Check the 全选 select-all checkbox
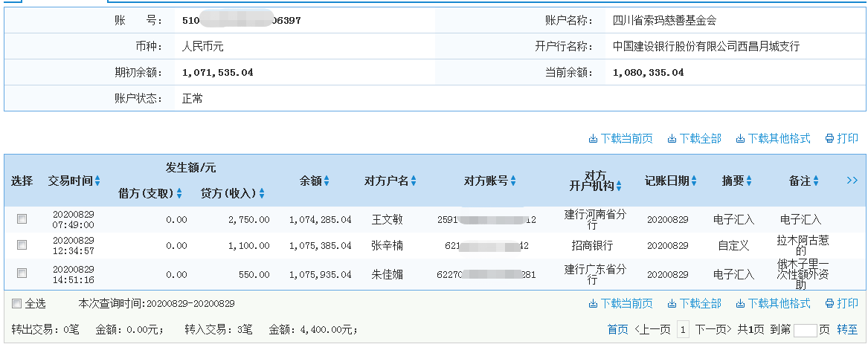Image resolution: width=868 pixels, height=347 pixels. (16, 303)
